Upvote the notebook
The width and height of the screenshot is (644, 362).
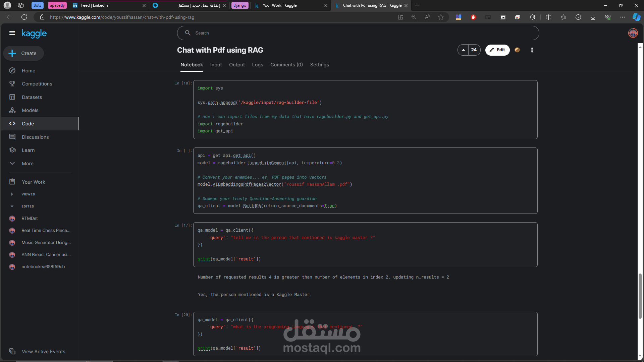(463, 50)
